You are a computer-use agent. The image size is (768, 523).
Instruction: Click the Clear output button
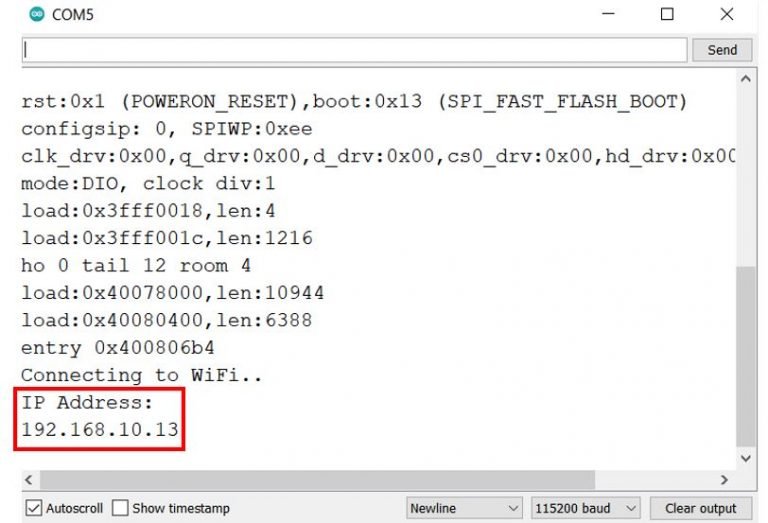[700, 508]
